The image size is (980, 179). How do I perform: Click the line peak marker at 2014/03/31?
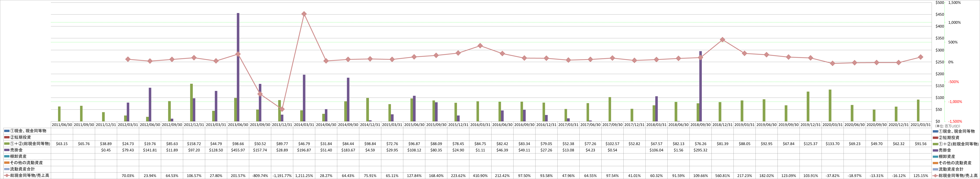click(x=304, y=14)
